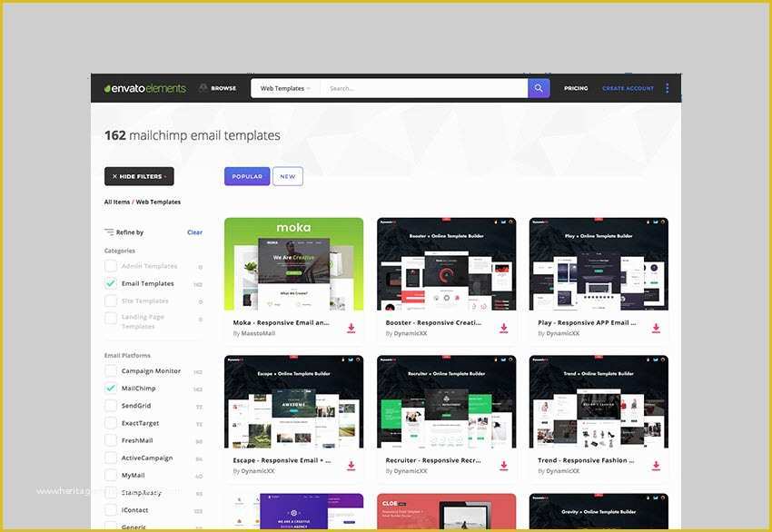Check the Landing Page Templates category

[x=111, y=318]
